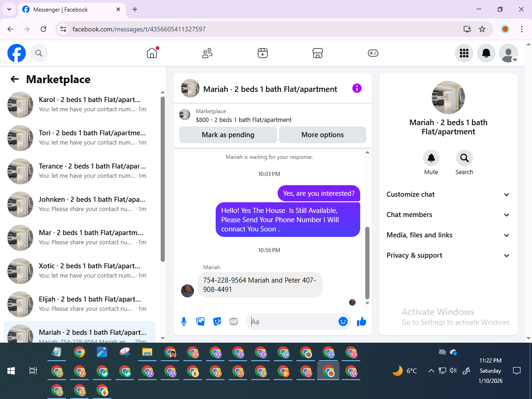Open the Snipping Tool taskbar icon

pyautogui.click(x=125, y=352)
